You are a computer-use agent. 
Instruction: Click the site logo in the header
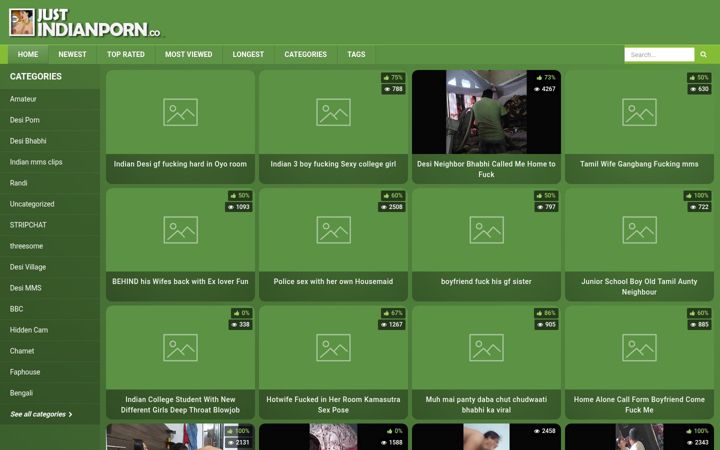[x=85, y=22]
